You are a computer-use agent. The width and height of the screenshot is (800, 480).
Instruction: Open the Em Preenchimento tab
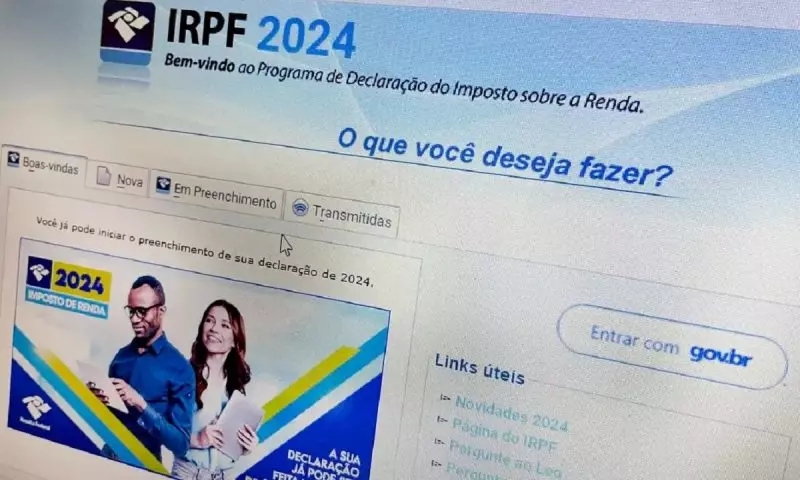coord(216,195)
